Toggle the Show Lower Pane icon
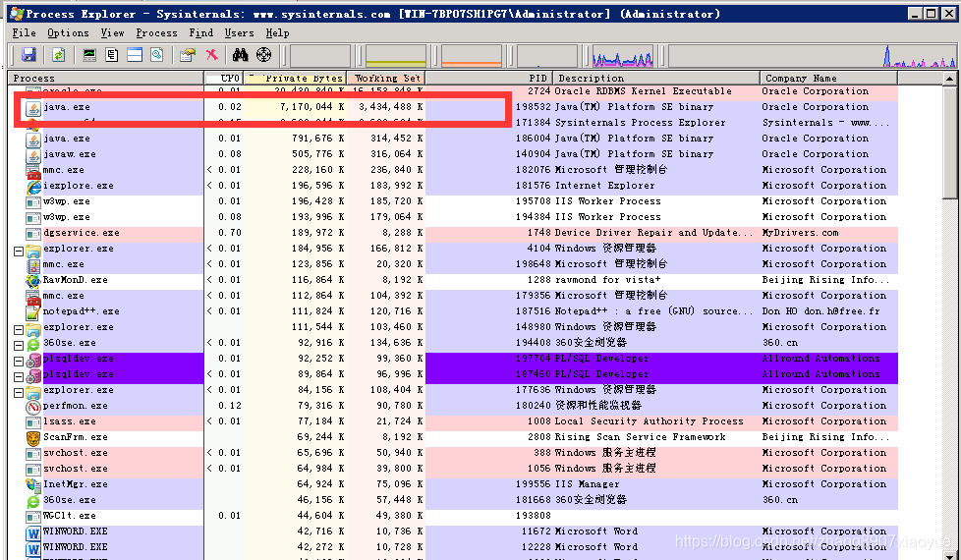The height and width of the screenshot is (560, 961). tap(135, 55)
